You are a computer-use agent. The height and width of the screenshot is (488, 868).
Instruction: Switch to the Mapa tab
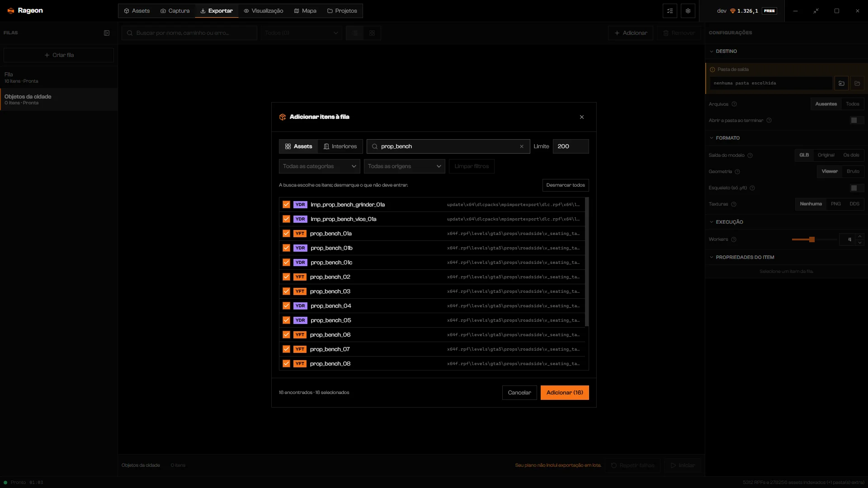[305, 11]
